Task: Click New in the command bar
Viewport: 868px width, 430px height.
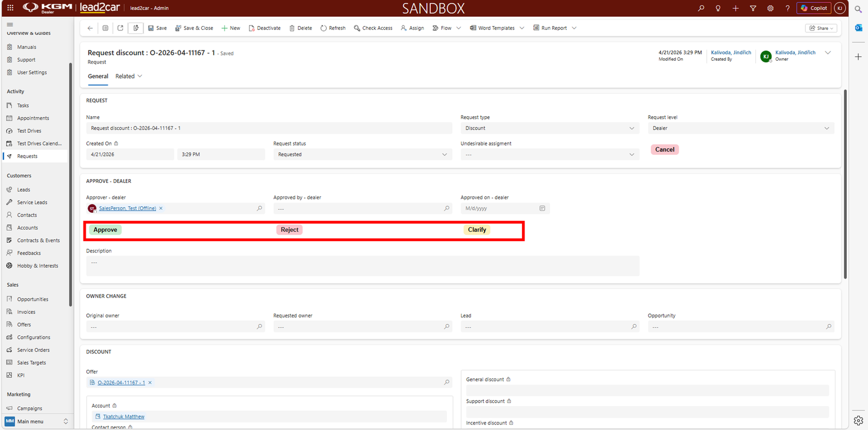Action: [x=231, y=28]
